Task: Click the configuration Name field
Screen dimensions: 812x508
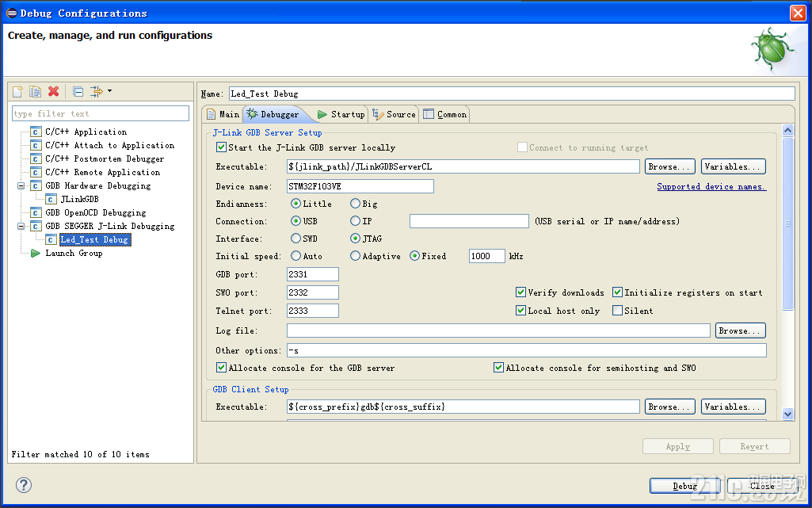Action: (x=512, y=94)
